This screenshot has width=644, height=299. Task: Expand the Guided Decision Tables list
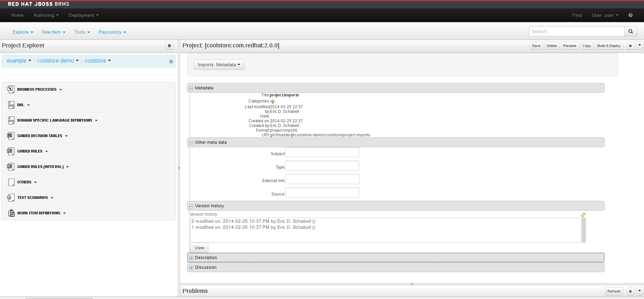click(x=66, y=136)
